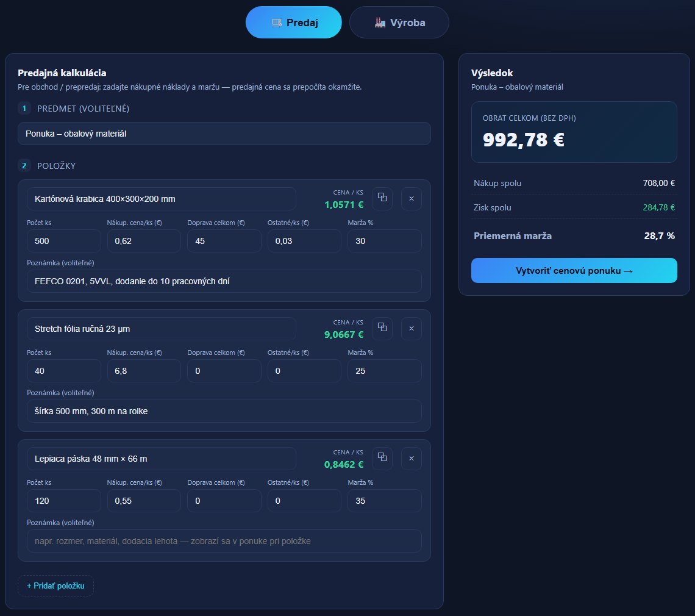Focus Lepiaca páska transport field
The image size is (695, 616).
point(224,501)
